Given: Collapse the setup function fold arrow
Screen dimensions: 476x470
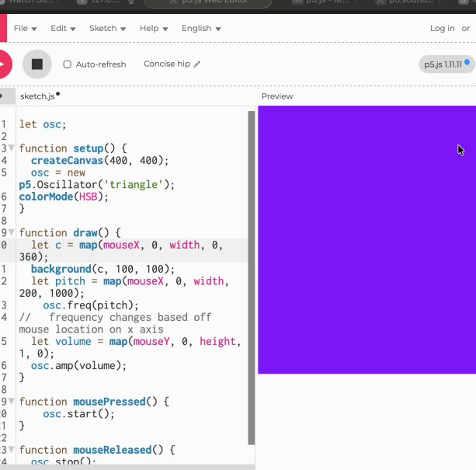Looking at the screenshot, I should pyautogui.click(x=11, y=148).
